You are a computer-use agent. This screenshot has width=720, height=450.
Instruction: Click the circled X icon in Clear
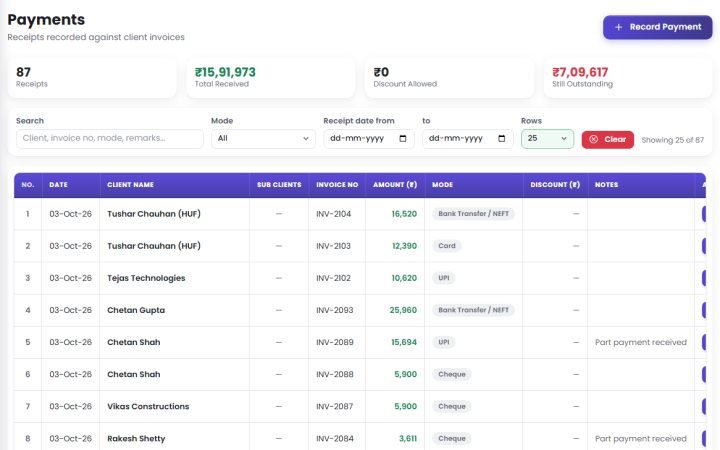tap(593, 139)
